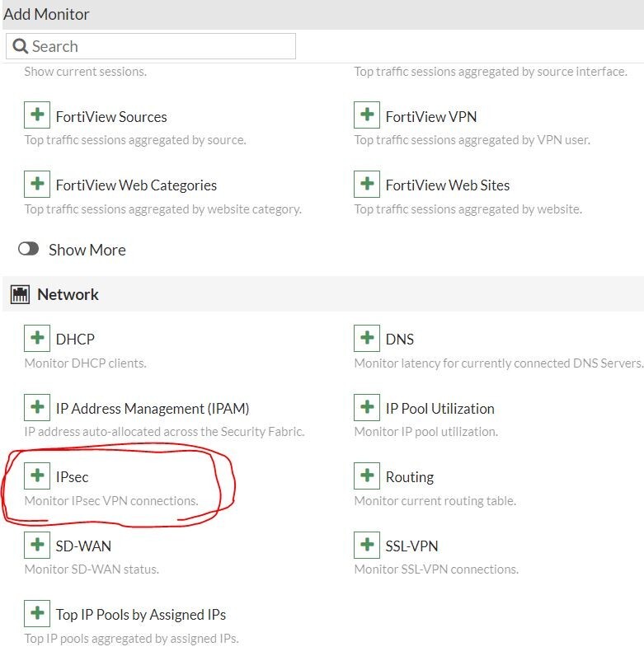
Task: Select the IPsec monitor title
Action: click(x=72, y=477)
